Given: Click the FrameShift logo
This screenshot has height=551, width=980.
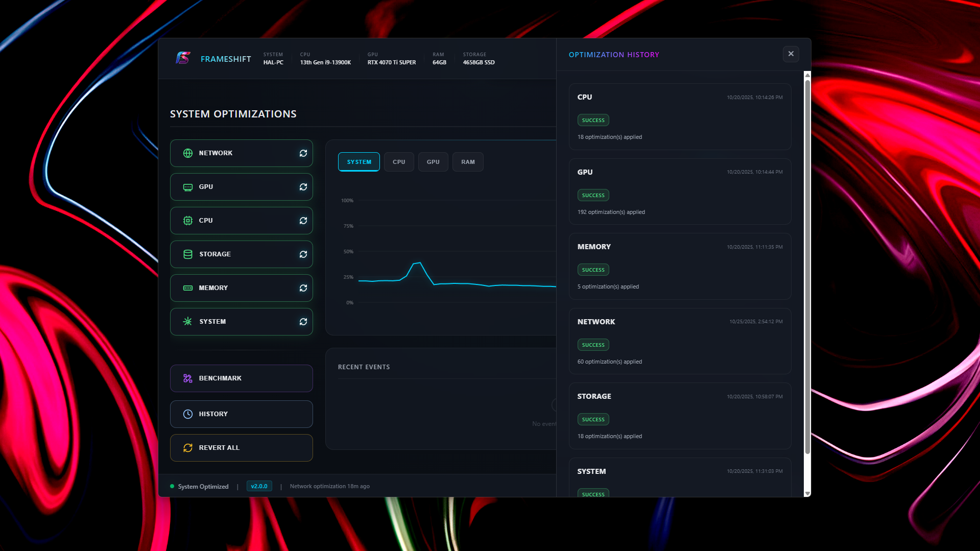Looking at the screenshot, I should [x=182, y=58].
